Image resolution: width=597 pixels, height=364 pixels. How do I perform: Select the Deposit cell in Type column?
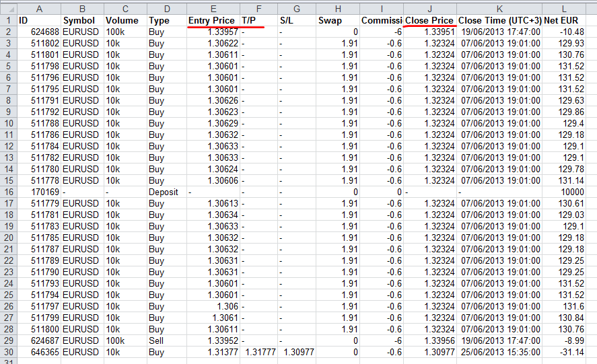tap(164, 192)
